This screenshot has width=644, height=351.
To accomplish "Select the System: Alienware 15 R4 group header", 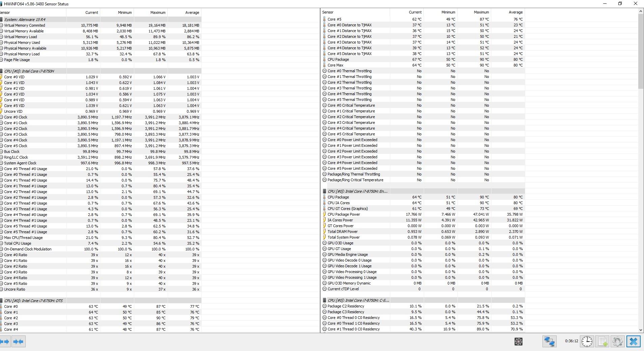I will [25, 20].
